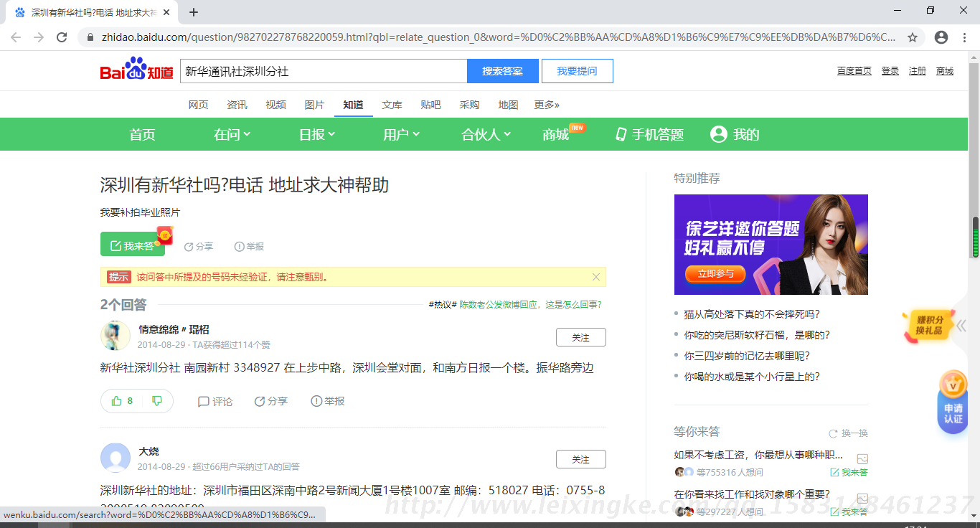Click 举报 under the first answer
Image resolution: width=980 pixels, height=528 pixels.
pyautogui.click(x=328, y=402)
